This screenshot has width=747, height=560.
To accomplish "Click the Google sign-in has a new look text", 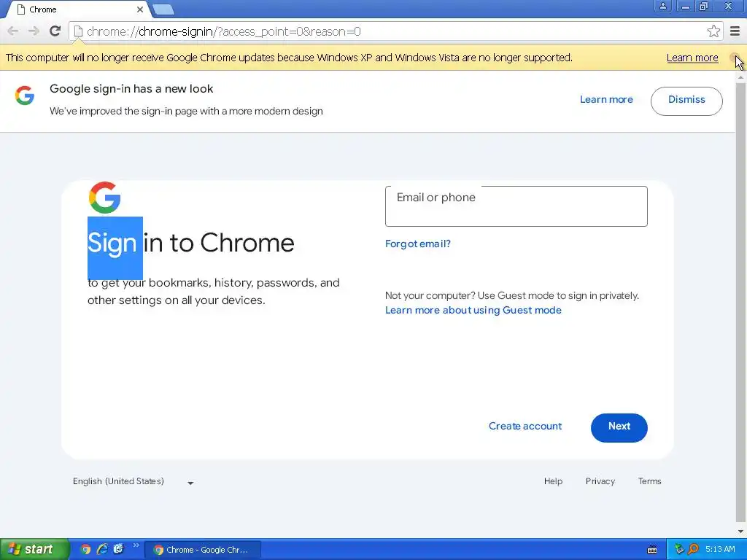I will coord(131,89).
